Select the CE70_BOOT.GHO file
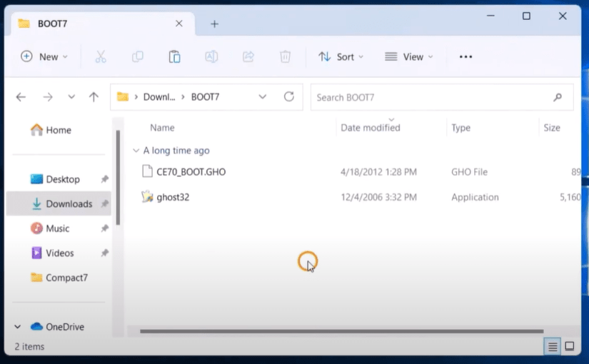This screenshot has width=589, height=364. pos(191,172)
